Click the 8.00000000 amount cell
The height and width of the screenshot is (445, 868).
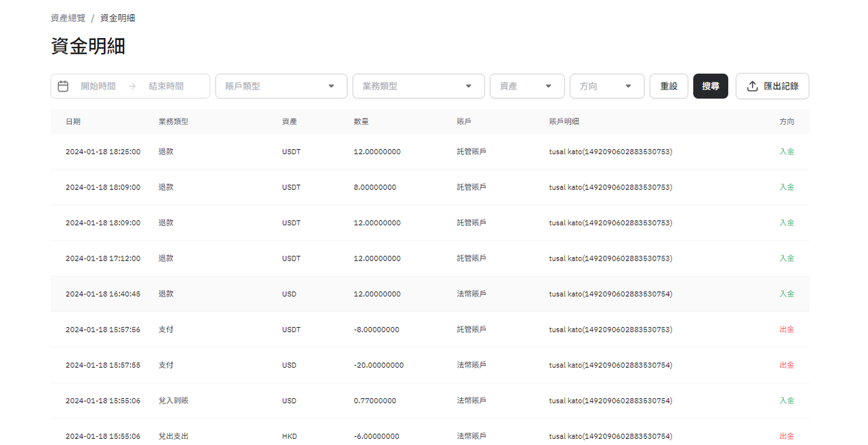pos(375,187)
